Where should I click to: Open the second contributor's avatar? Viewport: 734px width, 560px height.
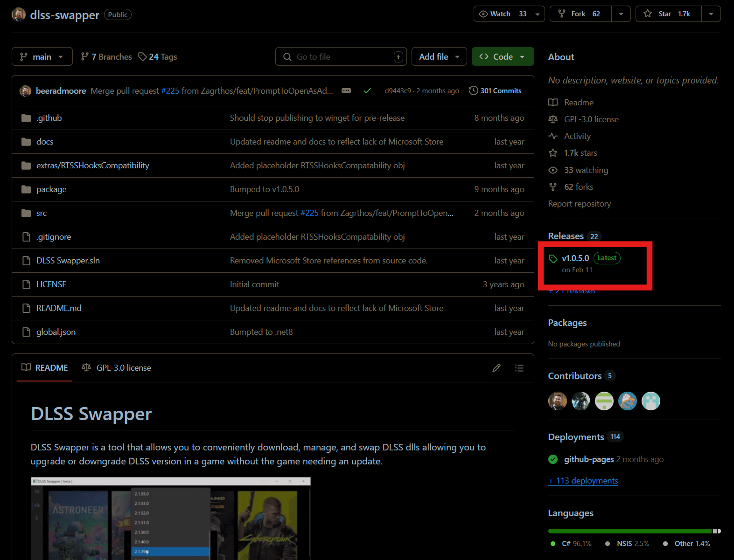pyautogui.click(x=581, y=401)
